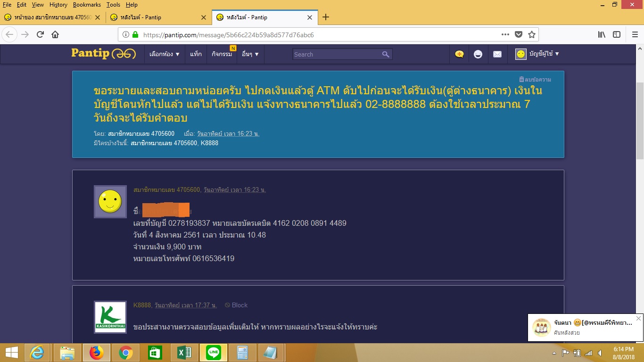Click K8888 in the participants line
Image resolution: width=644 pixels, height=362 pixels.
coord(209,143)
